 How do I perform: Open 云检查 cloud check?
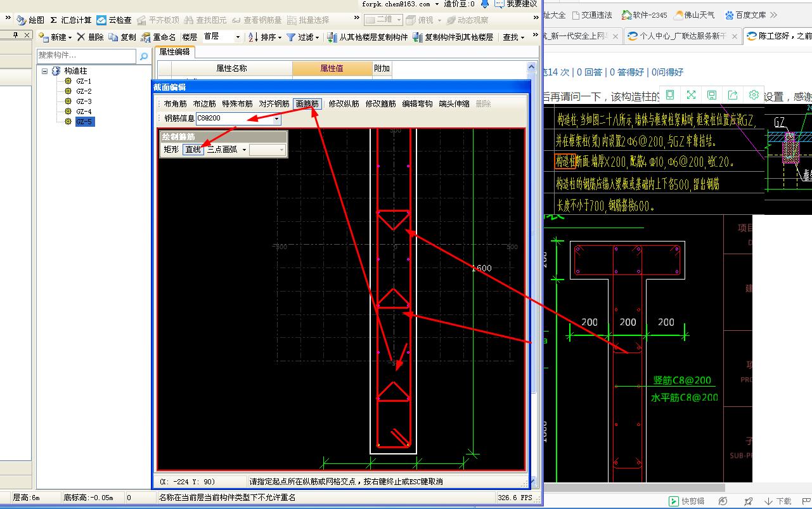114,20
